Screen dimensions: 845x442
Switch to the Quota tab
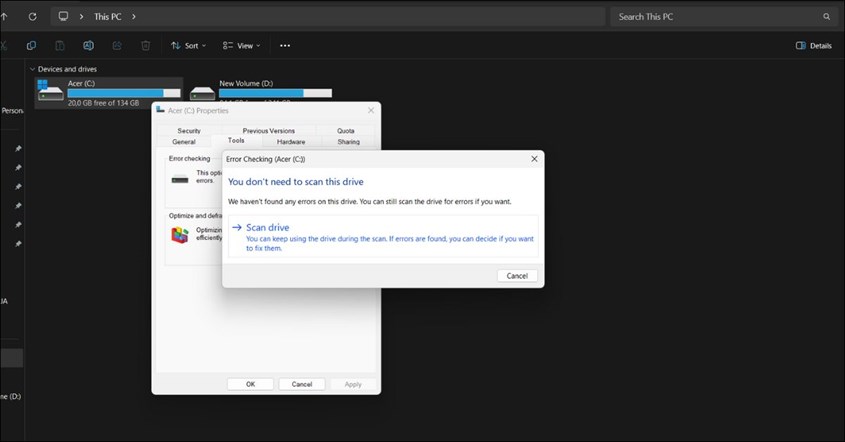(345, 130)
